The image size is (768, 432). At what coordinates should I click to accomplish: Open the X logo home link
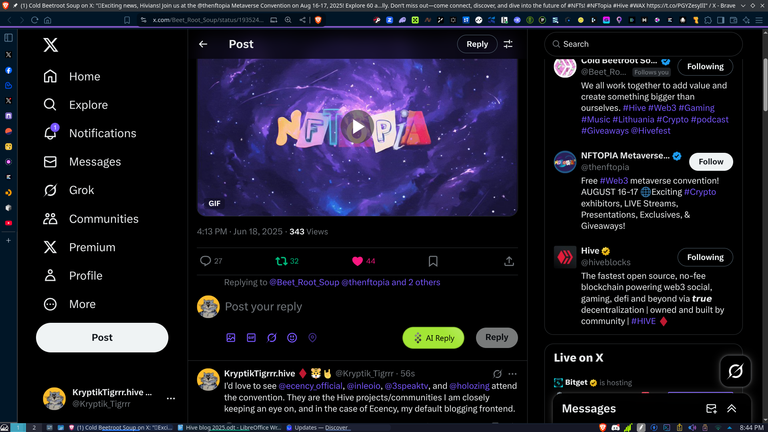click(50, 45)
